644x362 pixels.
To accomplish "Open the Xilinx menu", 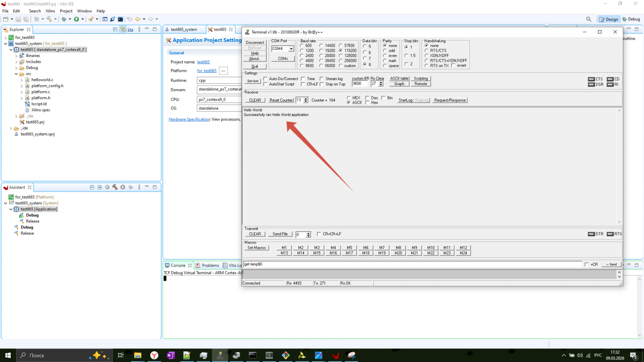I will tap(50, 11).
